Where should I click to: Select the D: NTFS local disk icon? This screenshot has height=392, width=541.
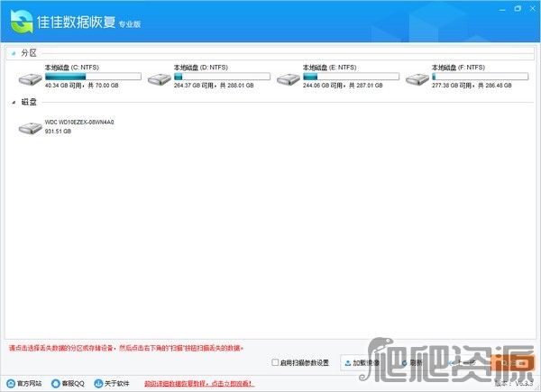tap(160, 79)
